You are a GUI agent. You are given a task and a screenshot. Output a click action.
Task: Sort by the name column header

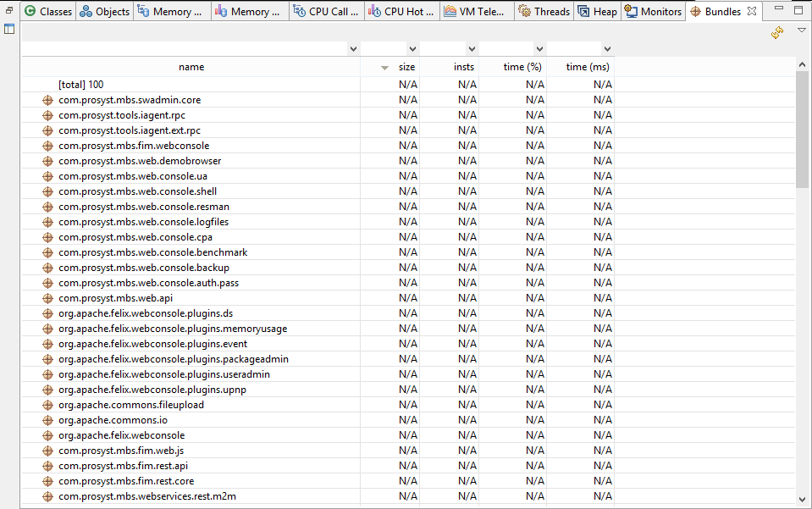[191, 67]
